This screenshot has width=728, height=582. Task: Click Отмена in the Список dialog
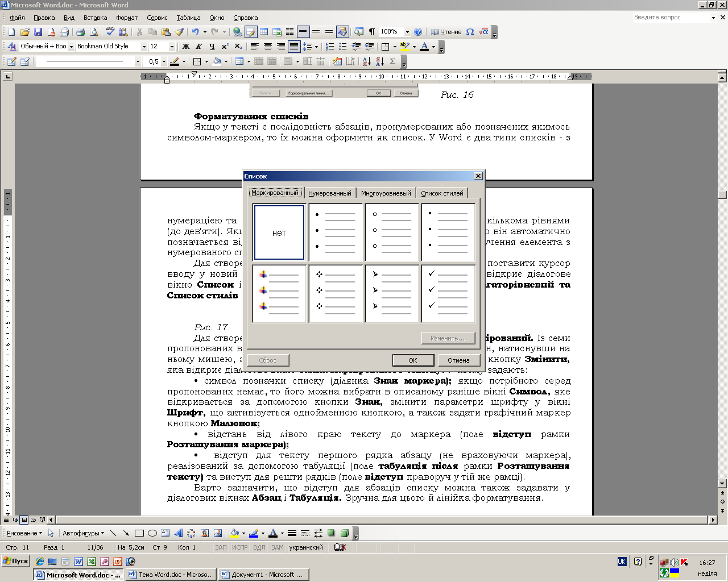[458, 360]
